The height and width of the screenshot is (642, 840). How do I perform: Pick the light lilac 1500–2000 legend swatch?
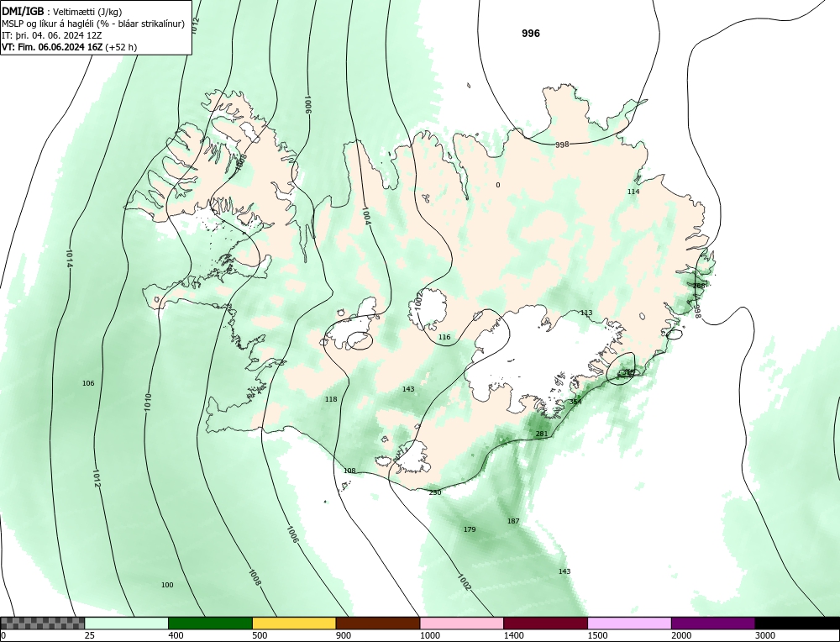pyautogui.click(x=629, y=623)
